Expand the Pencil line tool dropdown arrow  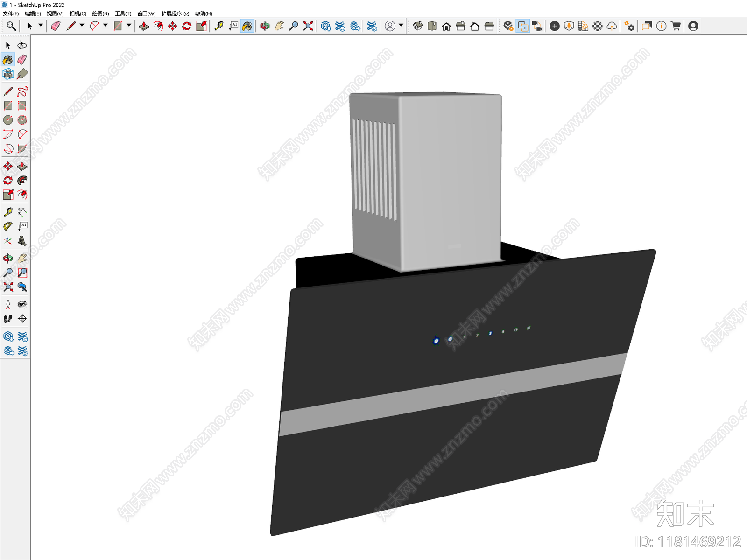tap(82, 25)
